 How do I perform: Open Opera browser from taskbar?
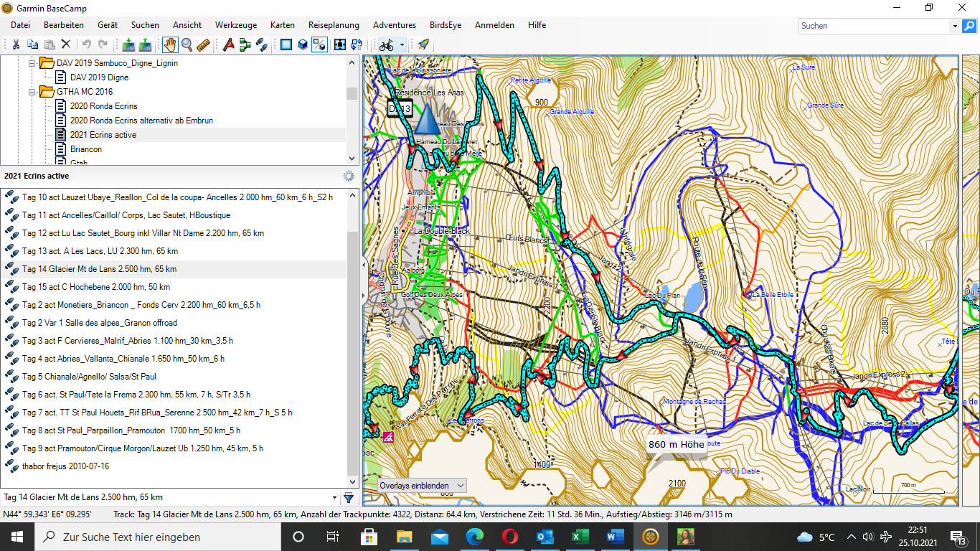coord(510,537)
